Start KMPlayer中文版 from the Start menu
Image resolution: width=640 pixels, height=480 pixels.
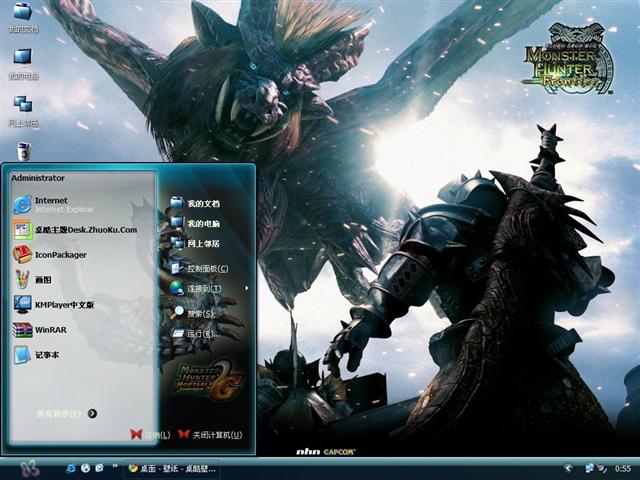(63, 304)
